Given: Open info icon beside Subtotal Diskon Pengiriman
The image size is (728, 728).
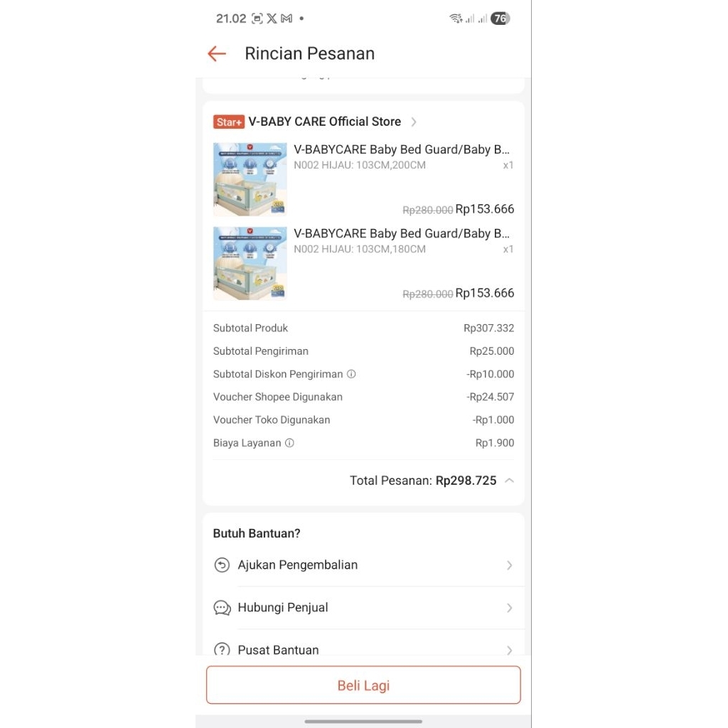Looking at the screenshot, I should click(x=351, y=374).
